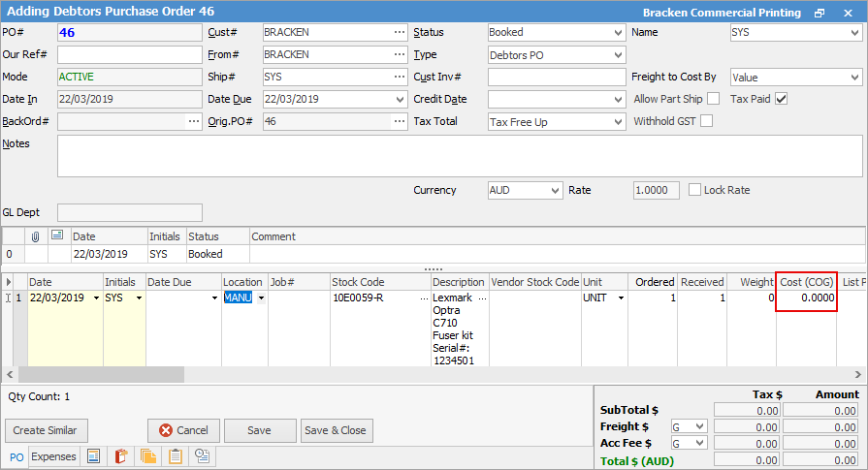Tick the Allow Part Ship checkbox
The height and width of the screenshot is (470, 868).
click(714, 99)
